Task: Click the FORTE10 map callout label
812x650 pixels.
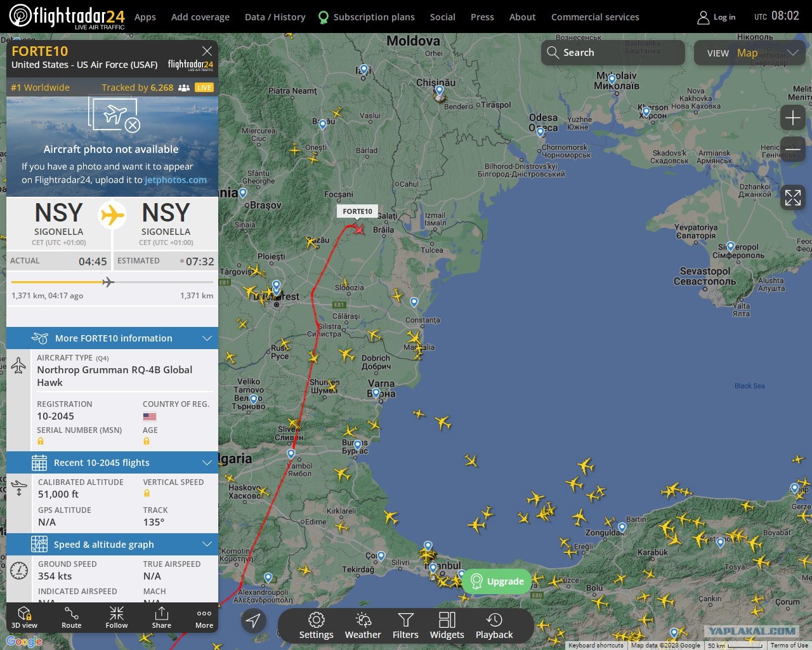Action: 358,211
